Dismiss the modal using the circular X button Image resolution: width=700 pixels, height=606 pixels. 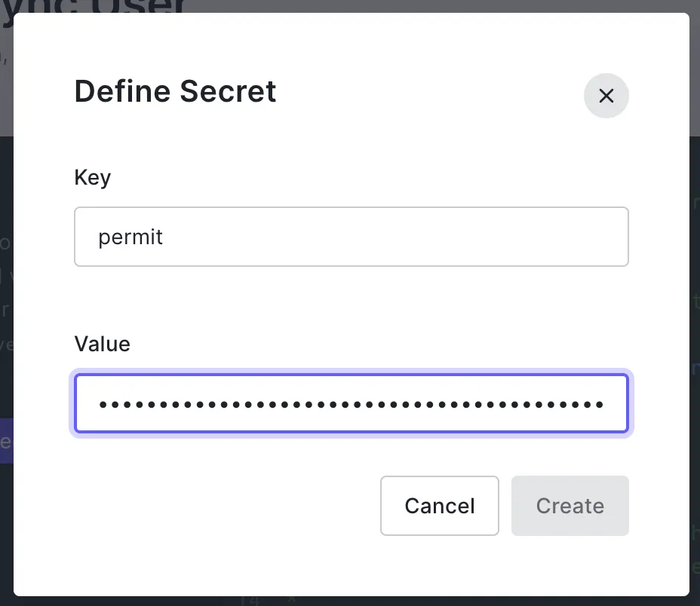click(606, 96)
